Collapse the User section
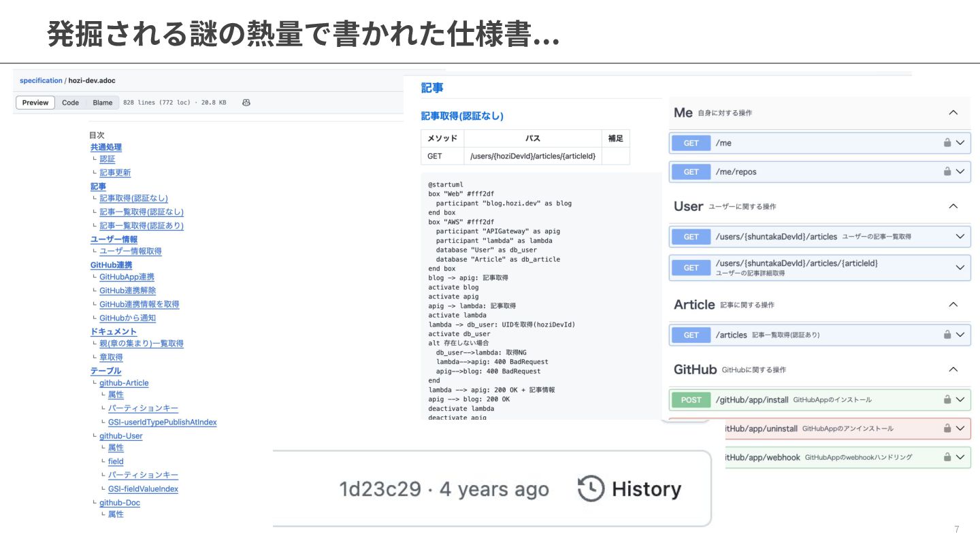The image size is (980, 551). (953, 206)
